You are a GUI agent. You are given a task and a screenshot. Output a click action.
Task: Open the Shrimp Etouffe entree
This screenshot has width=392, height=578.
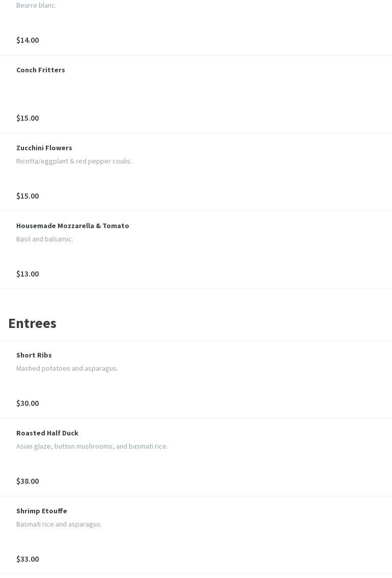[x=42, y=511]
